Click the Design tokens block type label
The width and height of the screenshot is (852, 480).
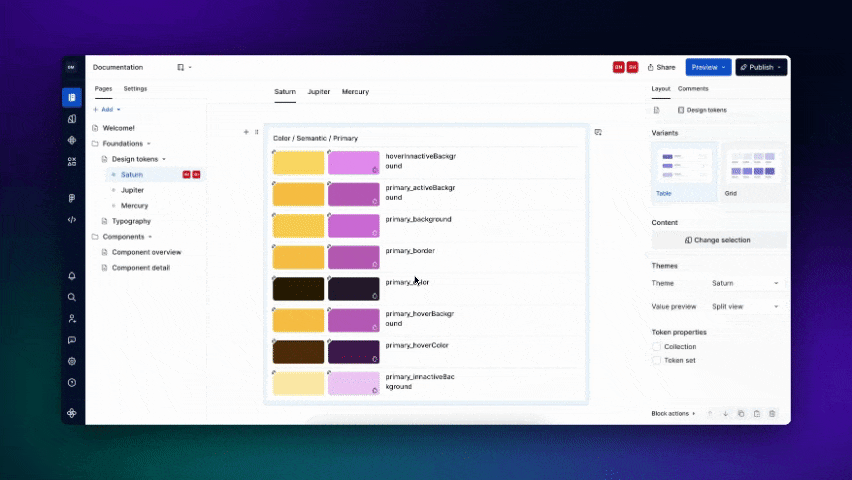coord(702,110)
